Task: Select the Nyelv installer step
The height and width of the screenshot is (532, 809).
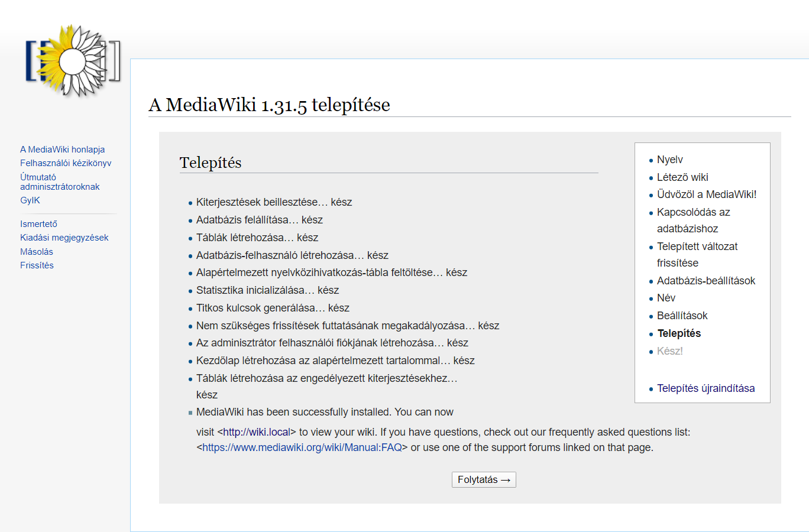Action: pos(669,160)
